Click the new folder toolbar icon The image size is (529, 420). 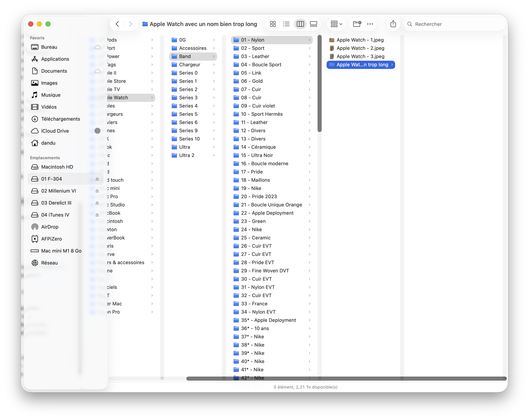coord(357,24)
